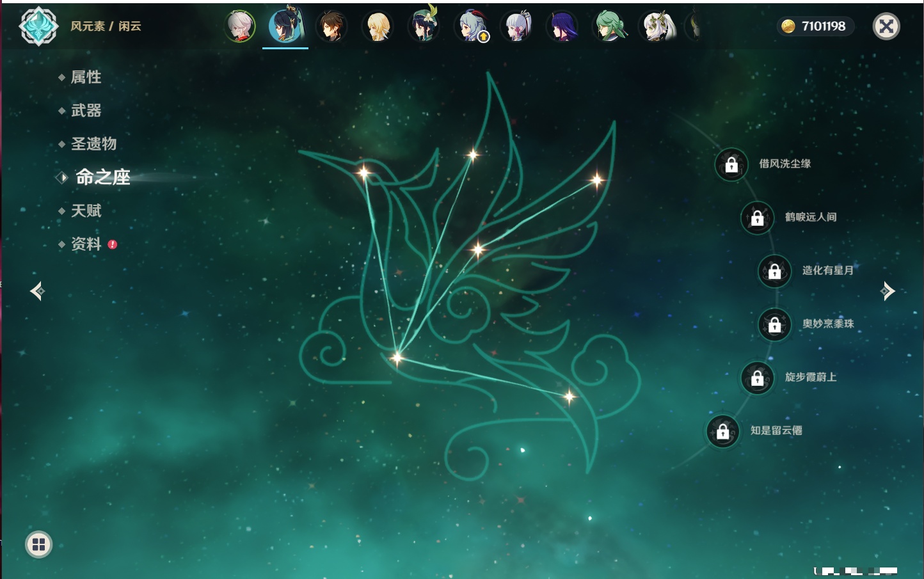
Task: Click the 鹤唳远人间 label text
Action: point(811,217)
